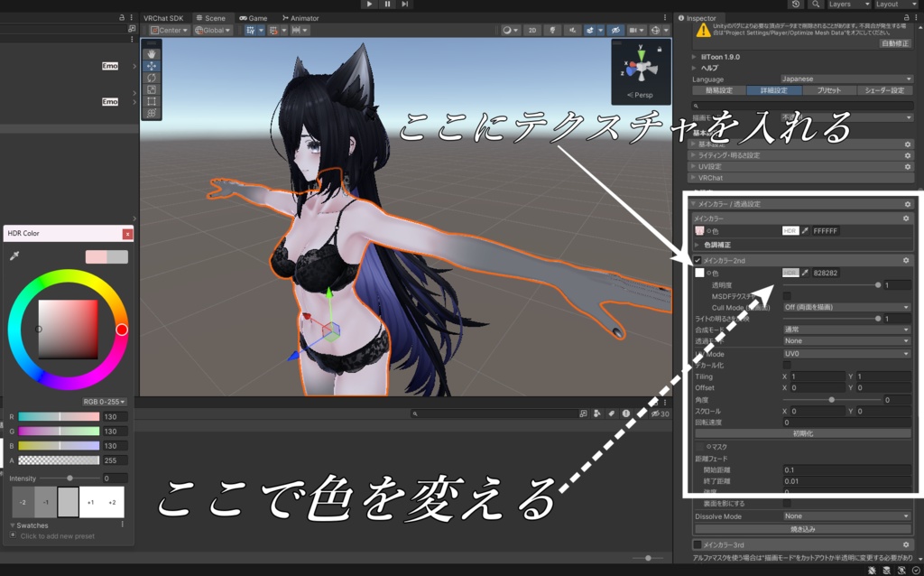This screenshot has width=924, height=576.
Task: Open Swatches options kebab menu
Action: [x=123, y=525]
